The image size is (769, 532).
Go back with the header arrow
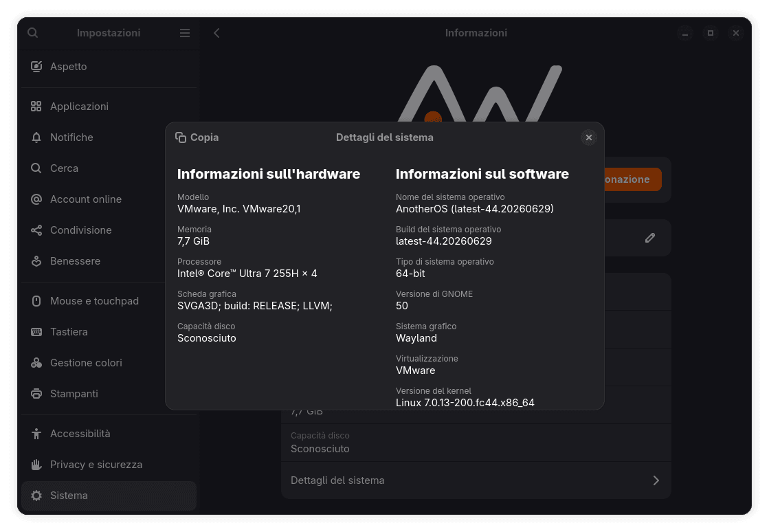pyautogui.click(x=216, y=33)
